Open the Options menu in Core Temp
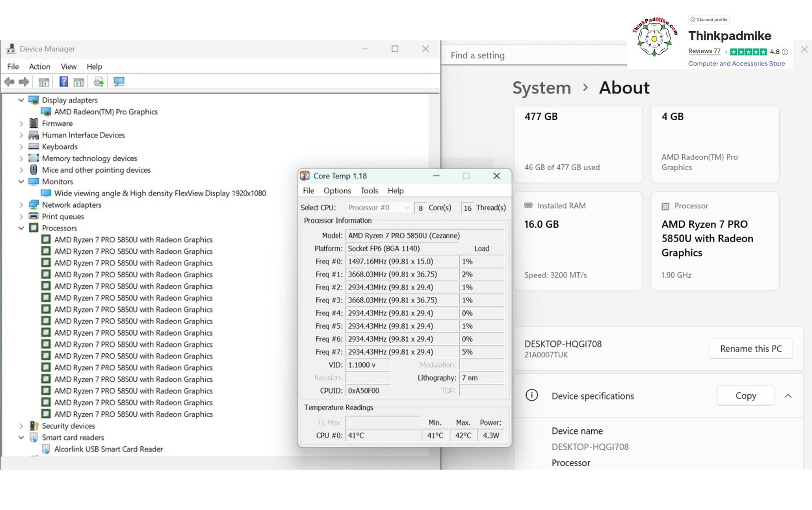 tap(337, 191)
